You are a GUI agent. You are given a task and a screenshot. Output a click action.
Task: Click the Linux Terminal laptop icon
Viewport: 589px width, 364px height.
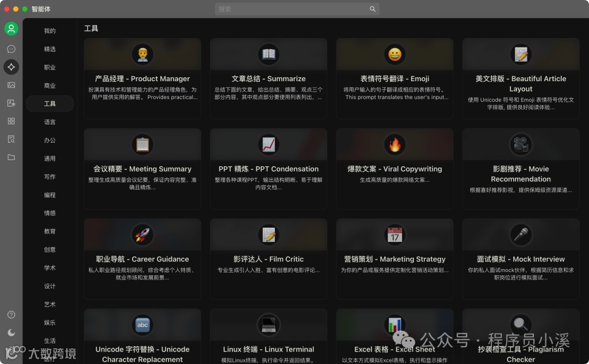tap(268, 325)
